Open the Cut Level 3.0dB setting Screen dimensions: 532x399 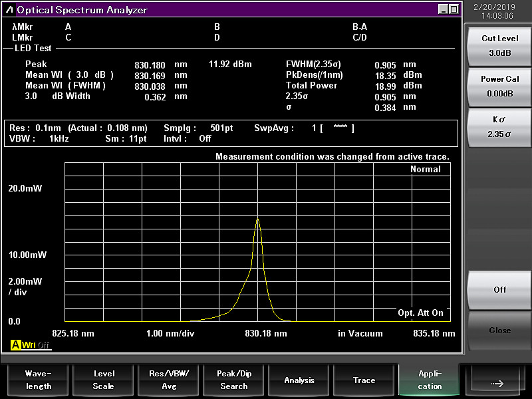499,46
